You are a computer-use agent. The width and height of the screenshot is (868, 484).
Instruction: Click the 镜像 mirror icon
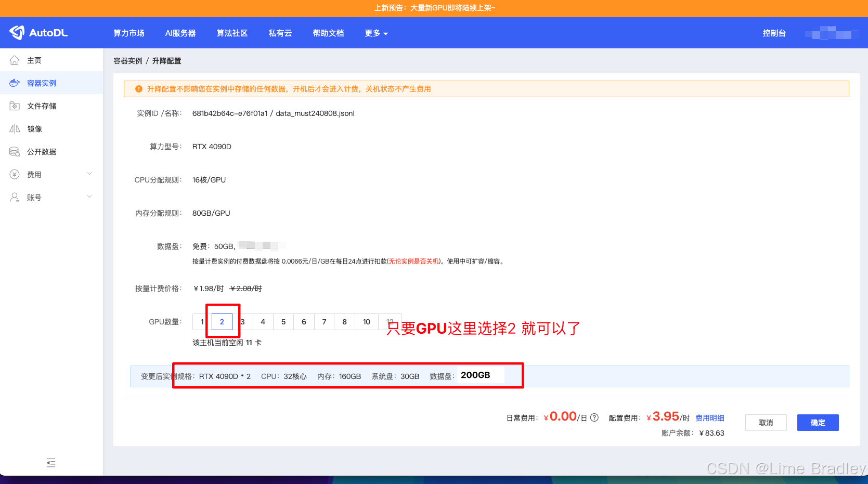coord(15,129)
